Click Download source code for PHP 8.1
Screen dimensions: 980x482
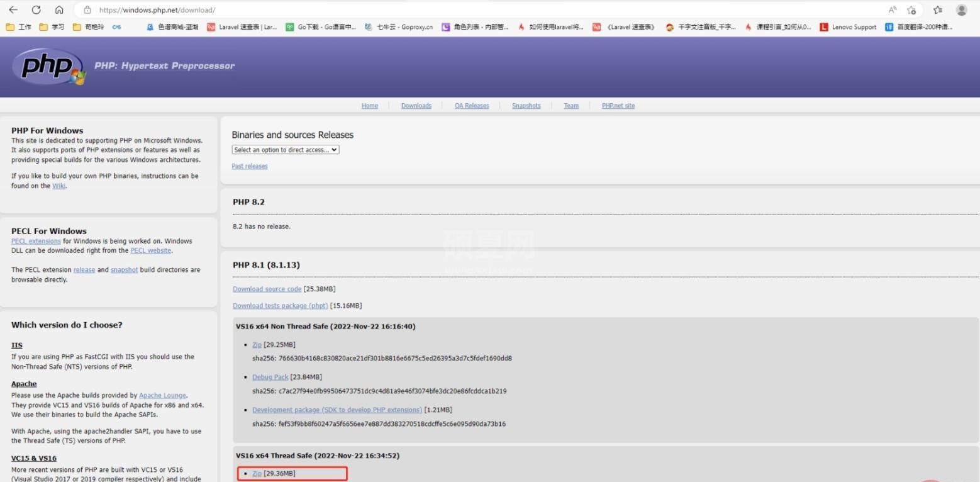(x=267, y=289)
